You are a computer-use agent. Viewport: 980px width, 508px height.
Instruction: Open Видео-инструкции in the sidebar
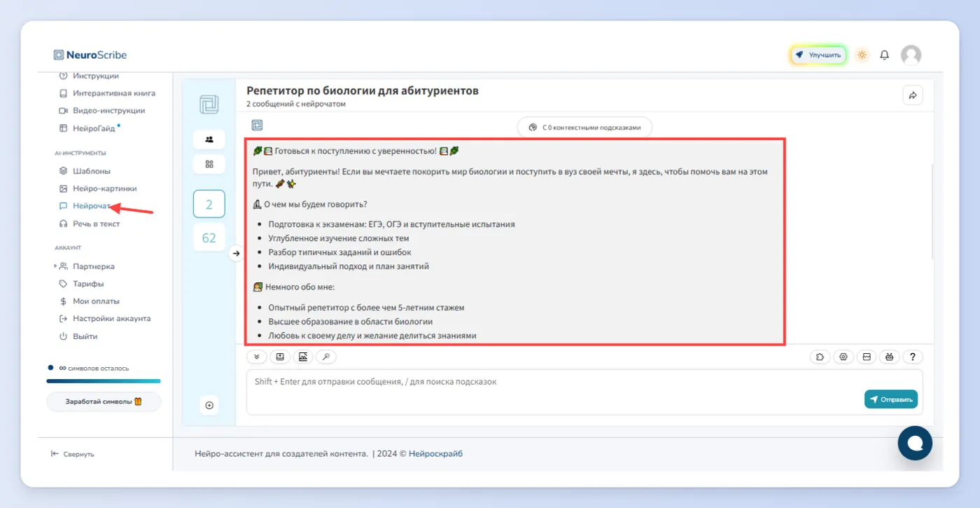pos(102,110)
